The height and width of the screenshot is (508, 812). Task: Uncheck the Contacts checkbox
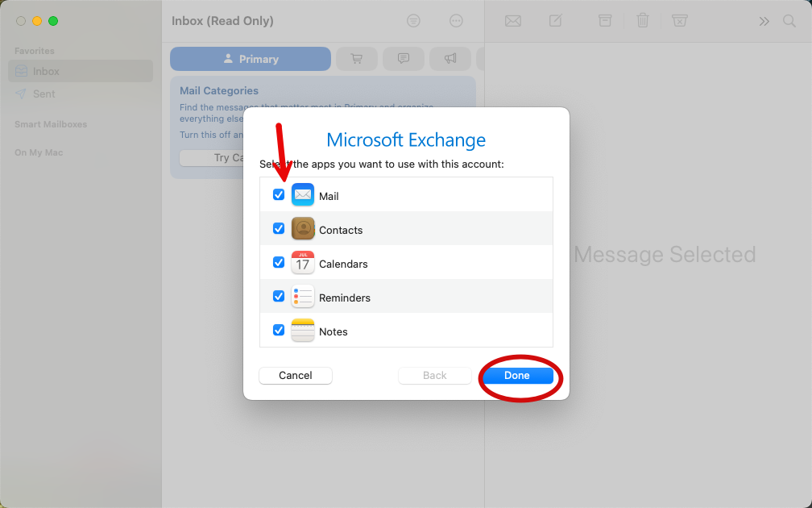pyautogui.click(x=279, y=229)
